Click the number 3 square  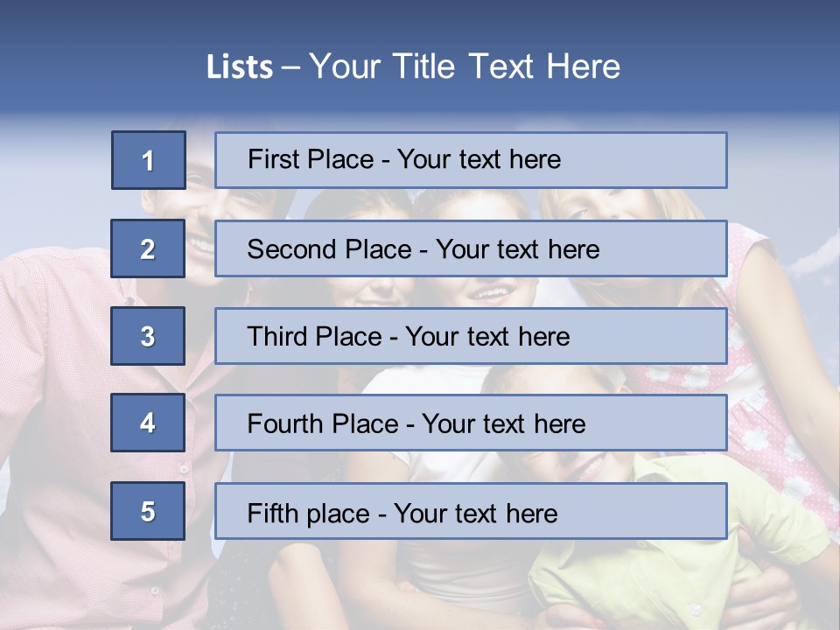tap(148, 336)
